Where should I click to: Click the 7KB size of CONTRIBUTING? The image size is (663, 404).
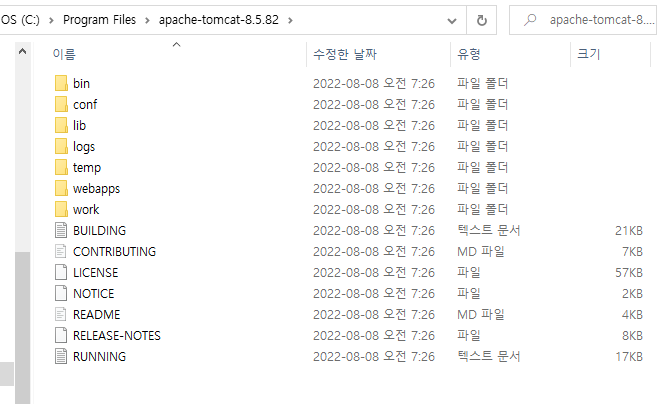tap(632, 251)
